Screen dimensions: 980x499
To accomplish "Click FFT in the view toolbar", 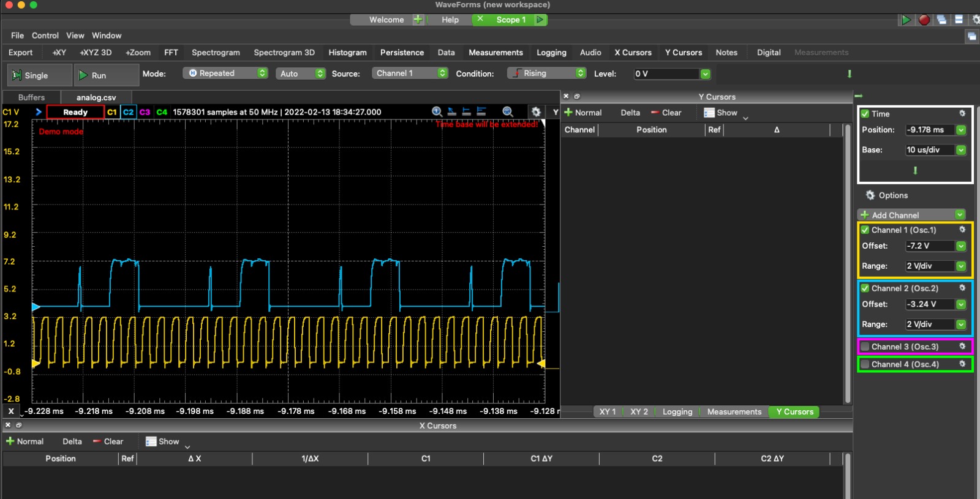I will 171,53.
